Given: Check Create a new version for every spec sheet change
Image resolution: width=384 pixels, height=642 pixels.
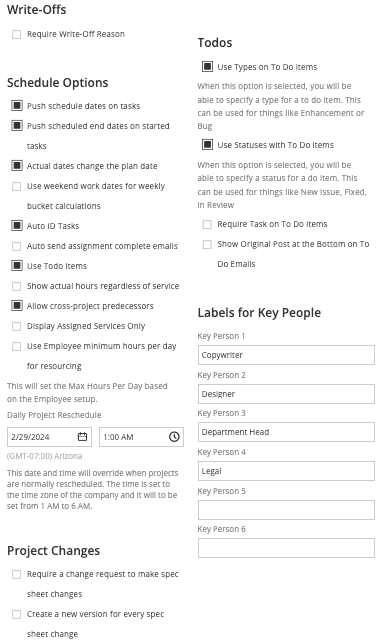Looking at the screenshot, I should click(16, 615).
